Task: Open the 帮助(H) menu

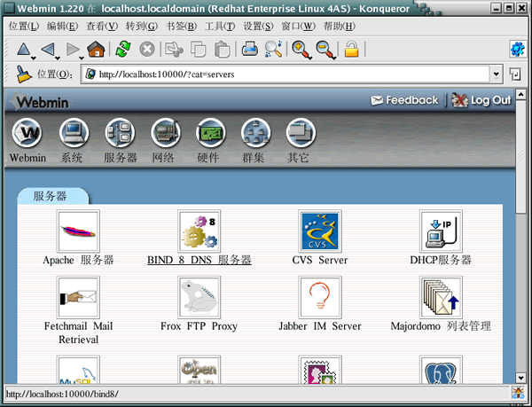Action: coord(340,26)
